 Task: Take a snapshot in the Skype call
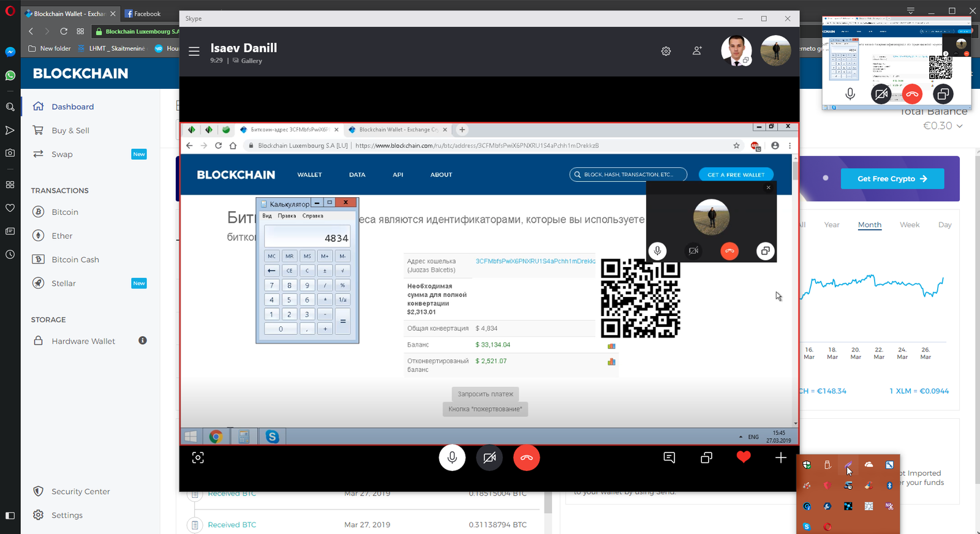[x=198, y=457]
